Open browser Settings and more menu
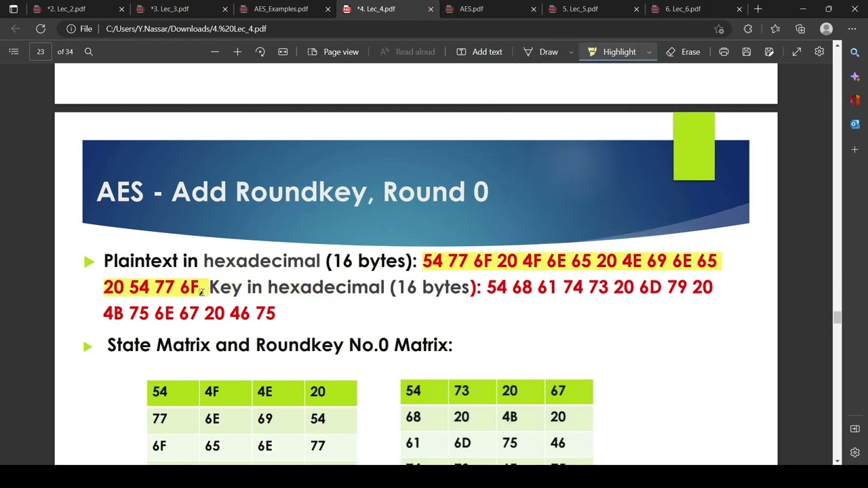 852,29
